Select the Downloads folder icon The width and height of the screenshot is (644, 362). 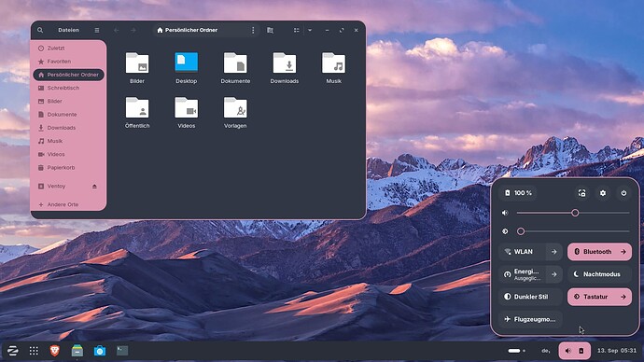285,63
